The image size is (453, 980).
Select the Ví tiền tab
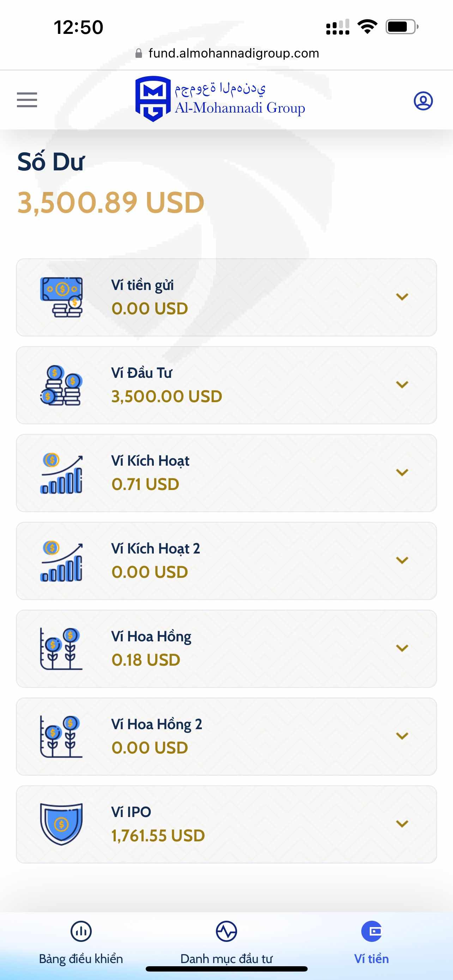coord(371,942)
